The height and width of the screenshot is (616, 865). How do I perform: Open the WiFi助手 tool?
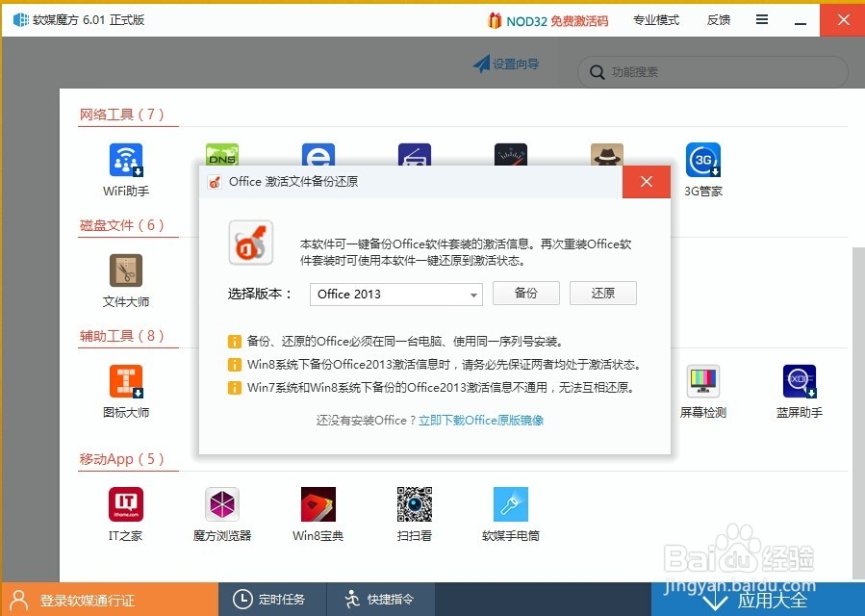click(126, 169)
